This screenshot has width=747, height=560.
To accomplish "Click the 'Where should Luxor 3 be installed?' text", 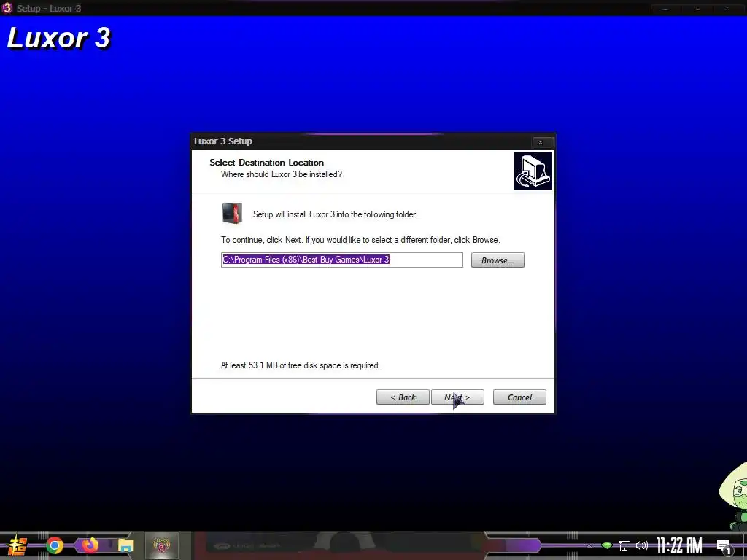I will [281, 174].
